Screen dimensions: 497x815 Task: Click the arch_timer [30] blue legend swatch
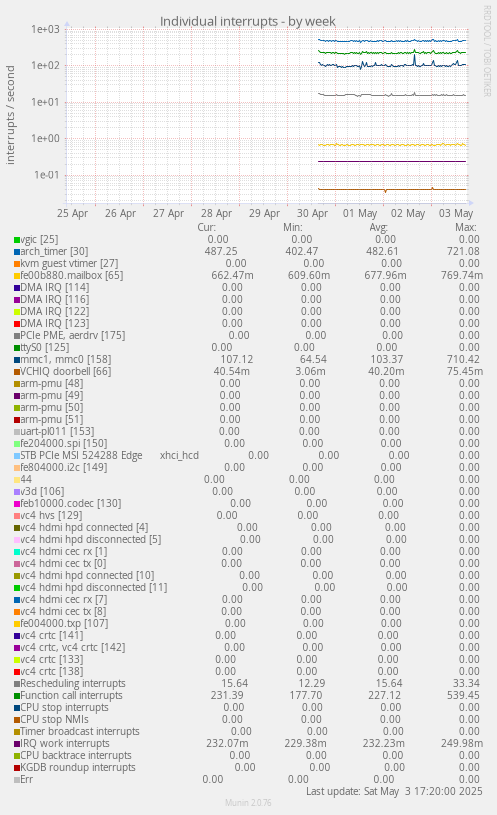pyautogui.click(x=17, y=252)
